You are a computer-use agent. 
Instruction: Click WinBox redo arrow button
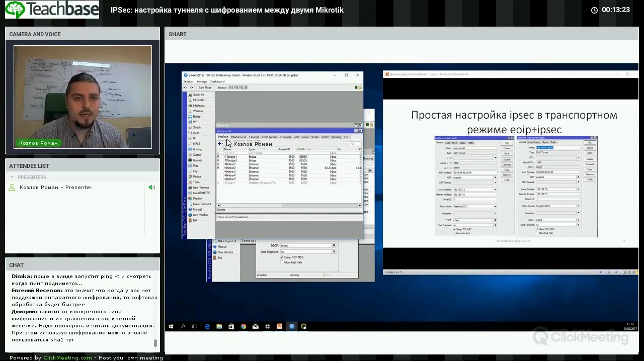tap(192, 87)
